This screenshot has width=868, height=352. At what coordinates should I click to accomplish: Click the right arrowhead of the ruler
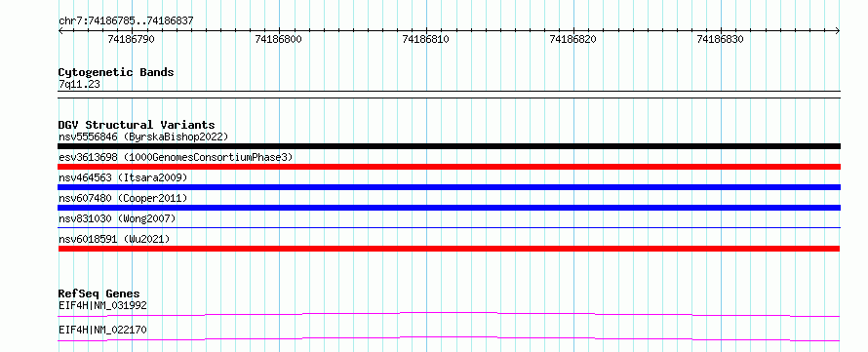click(837, 31)
